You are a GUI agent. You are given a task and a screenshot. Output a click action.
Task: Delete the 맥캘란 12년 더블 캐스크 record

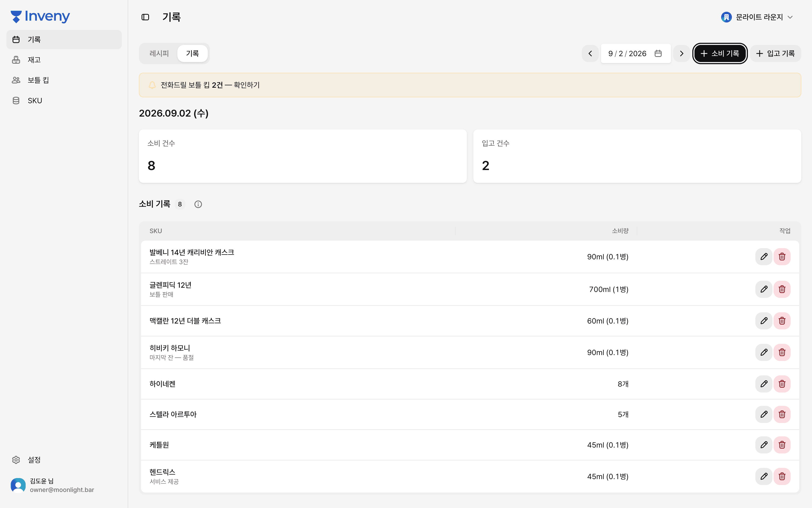(x=782, y=321)
